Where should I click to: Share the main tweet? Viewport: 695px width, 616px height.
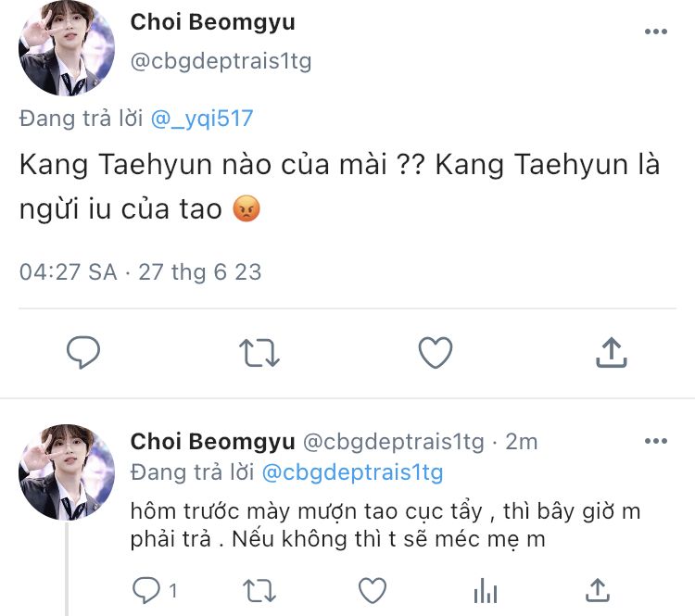coord(610,353)
